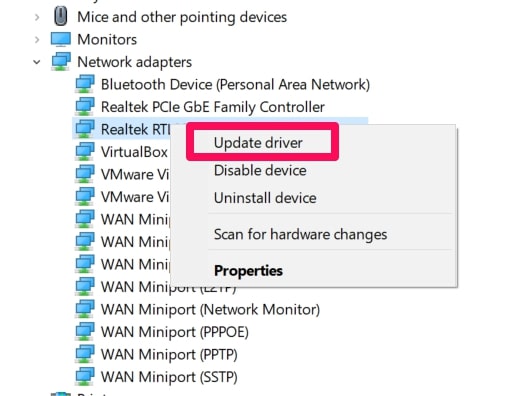Click the VirtualBox adapter icon

click(x=85, y=152)
